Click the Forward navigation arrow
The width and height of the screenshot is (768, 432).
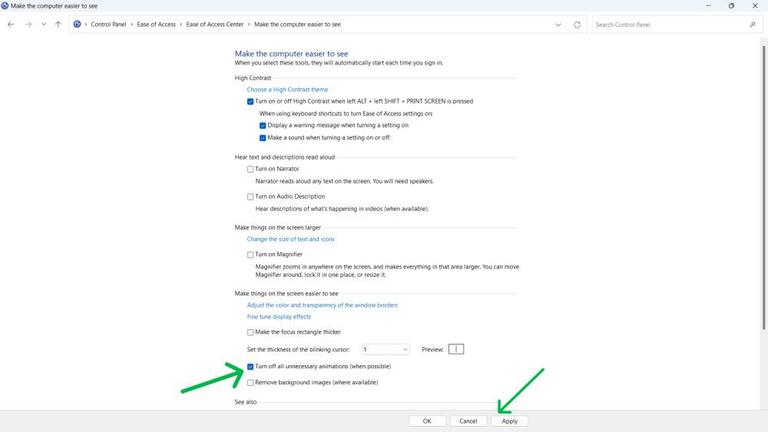pyautogui.click(x=28, y=24)
